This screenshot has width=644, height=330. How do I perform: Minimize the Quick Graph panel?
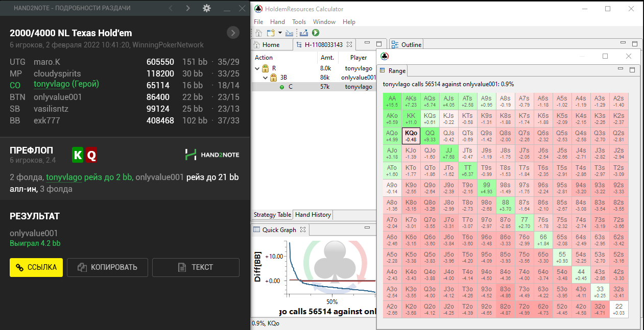tap(367, 228)
